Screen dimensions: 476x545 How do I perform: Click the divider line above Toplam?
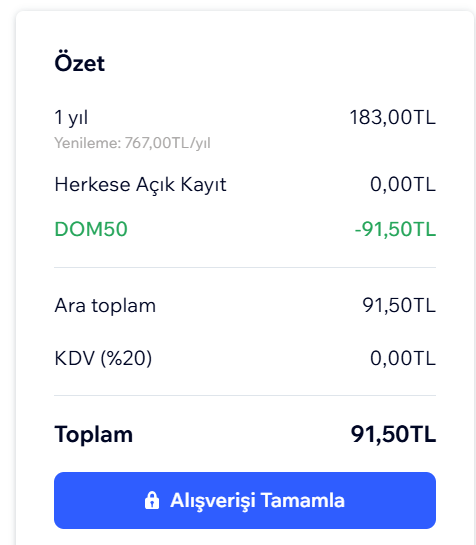[245, 396]
